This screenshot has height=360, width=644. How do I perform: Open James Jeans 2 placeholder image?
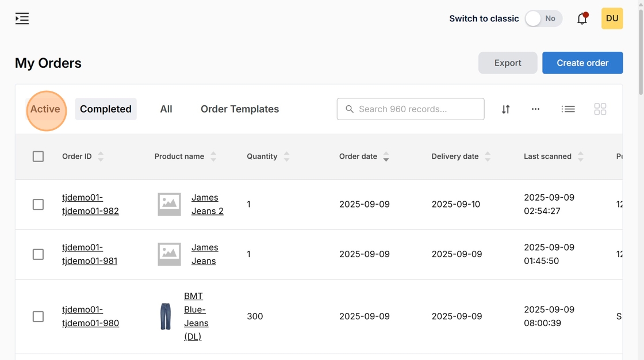point(169,204)
